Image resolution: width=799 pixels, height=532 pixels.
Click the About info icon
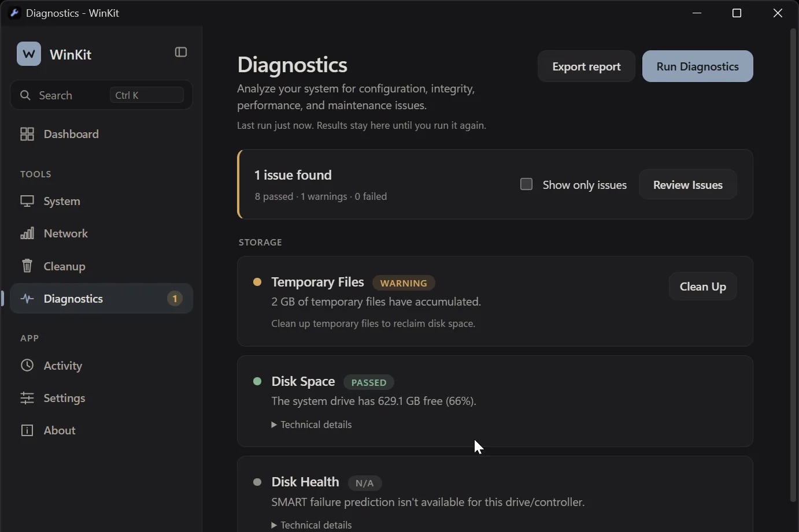[x=27, y=430]
